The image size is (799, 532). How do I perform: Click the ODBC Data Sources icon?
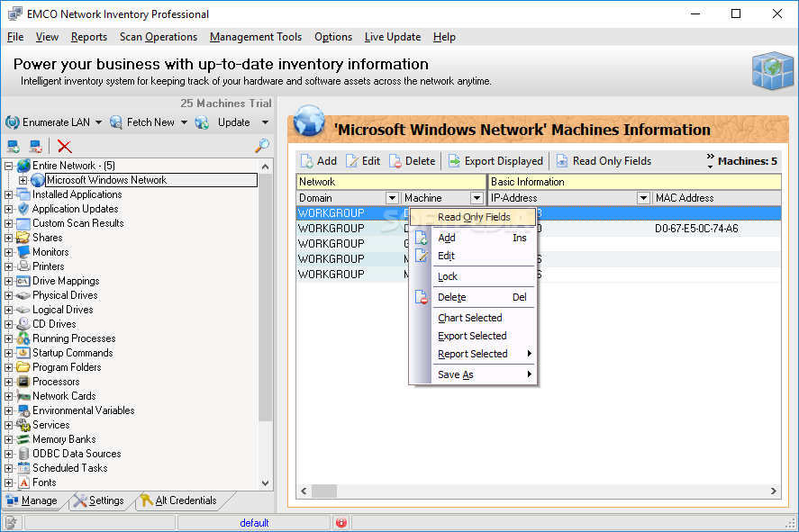(23, 454)
